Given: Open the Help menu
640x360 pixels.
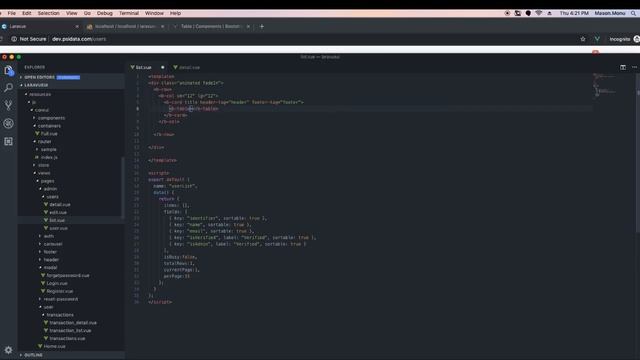Looking at the screenshot, I should (x=176, y=13).
